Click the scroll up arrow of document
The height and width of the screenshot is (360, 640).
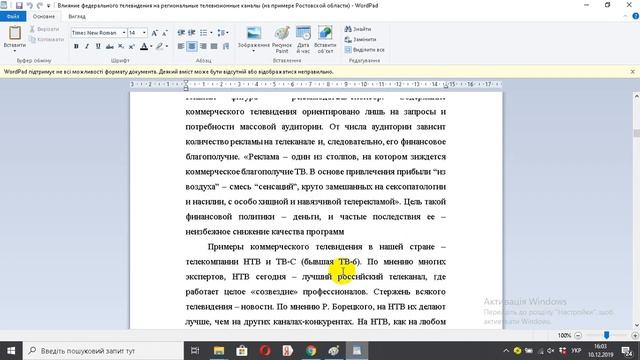[x=636, y=96]
